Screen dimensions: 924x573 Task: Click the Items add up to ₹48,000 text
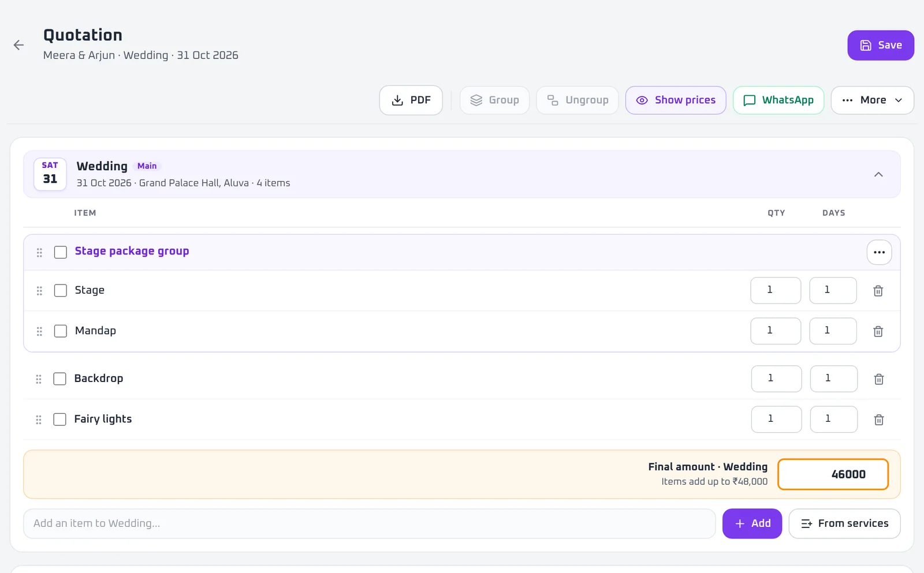[714, 482]
